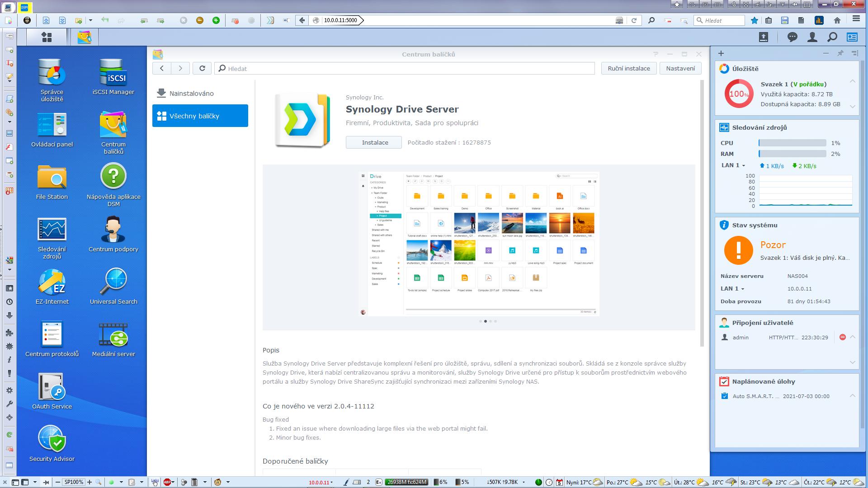
Task: Toggle Auto S.M.A.R.T. scheduled task checkbox
Action: (x=725, y=396)
